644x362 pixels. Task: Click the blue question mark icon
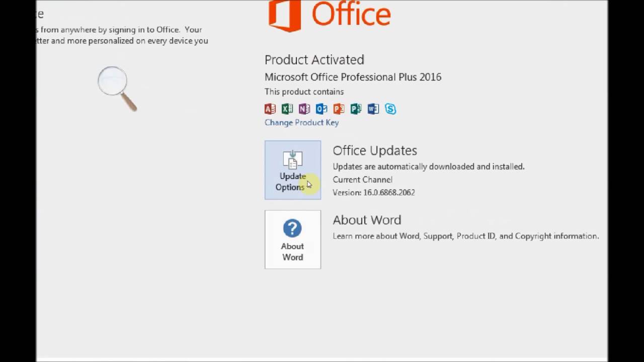tap(292, 228)
